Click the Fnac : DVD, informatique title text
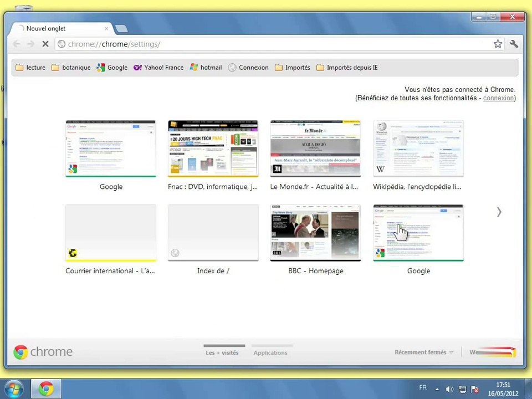 [213, 187]
